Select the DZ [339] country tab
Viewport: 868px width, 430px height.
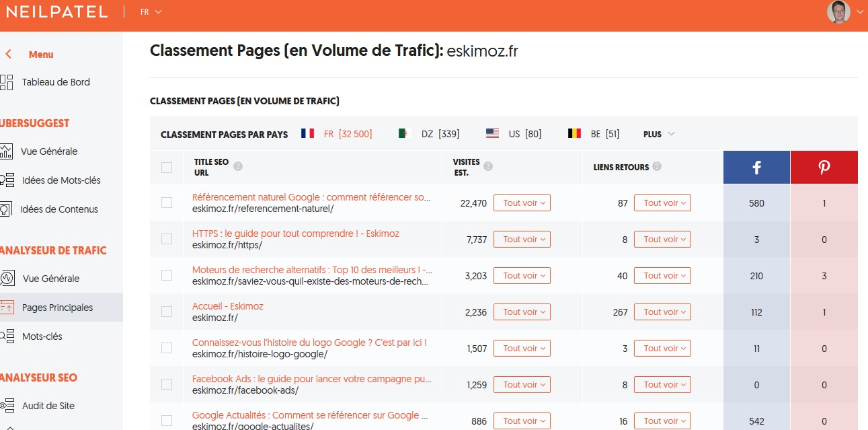(x=428, y=134)
